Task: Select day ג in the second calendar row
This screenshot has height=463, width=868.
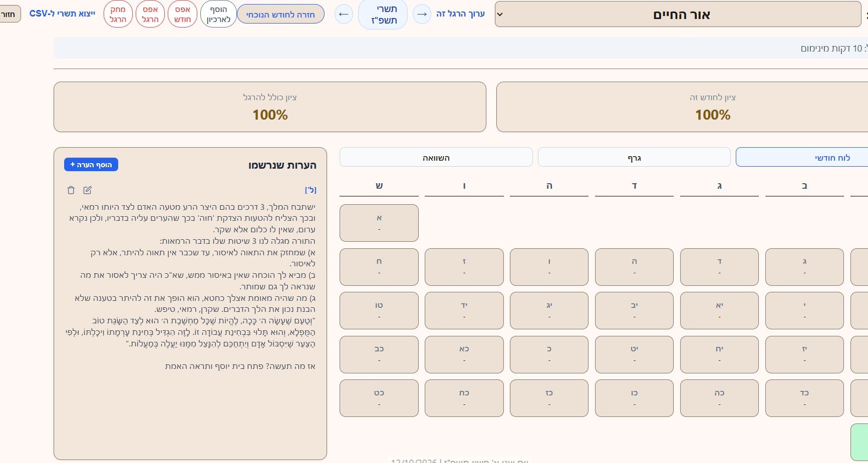Action: tap(805, 267)
